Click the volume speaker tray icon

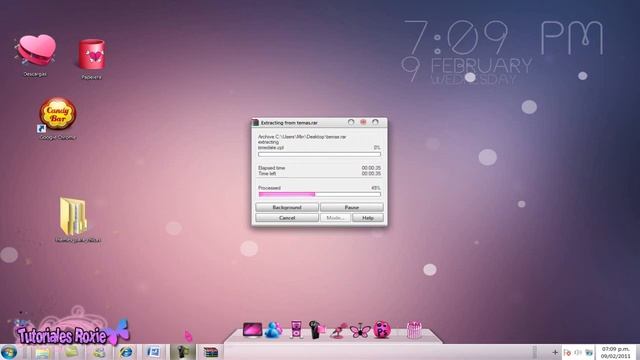click(578, 352)
